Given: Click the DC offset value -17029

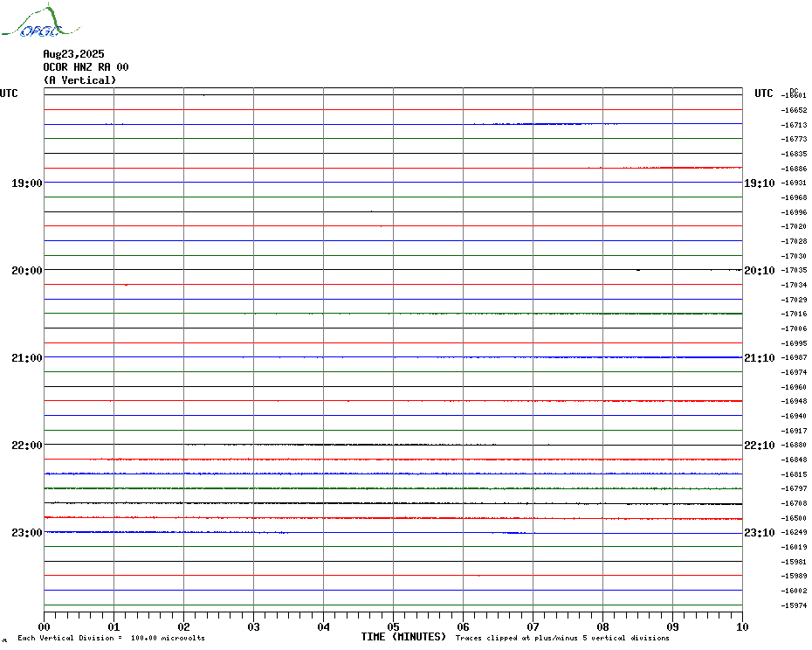Looking at the screenshot, I should [x=794, y=300].
